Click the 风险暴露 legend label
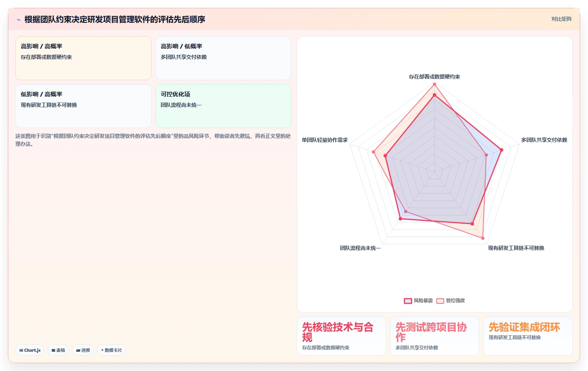 (x=423, y=301)
